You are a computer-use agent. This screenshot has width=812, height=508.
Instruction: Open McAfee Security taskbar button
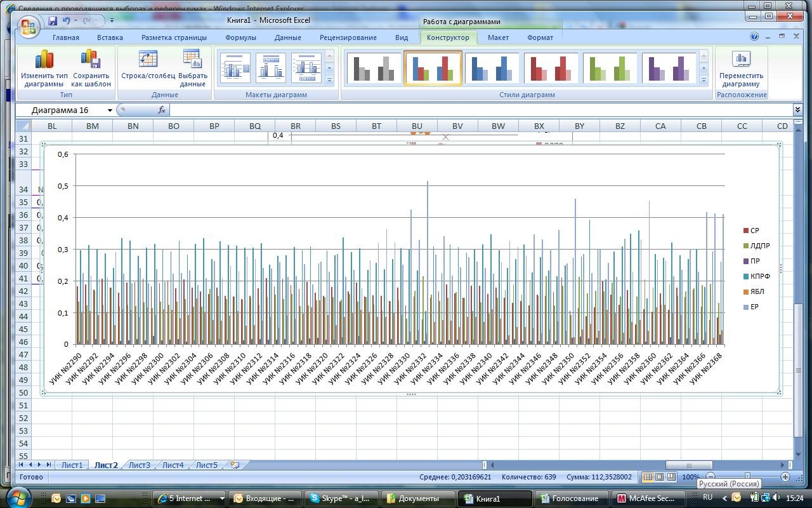click(648, 498)
